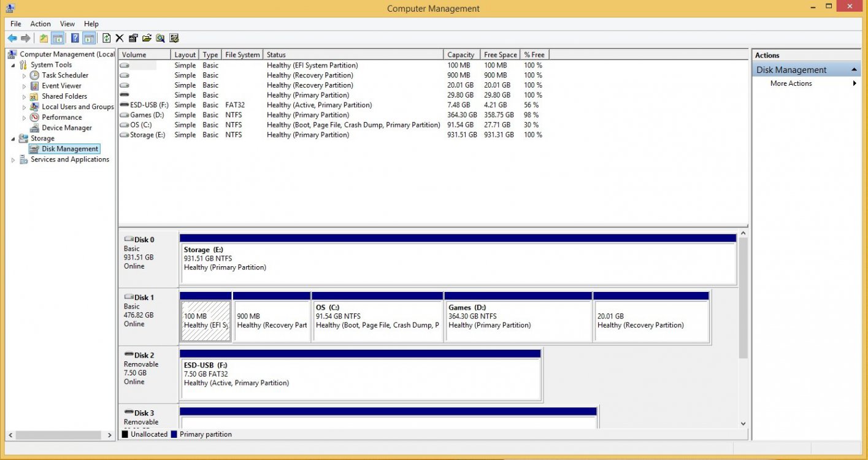Sort by the Free Space column header
The image size is (868, 460).
click(500, 55)
